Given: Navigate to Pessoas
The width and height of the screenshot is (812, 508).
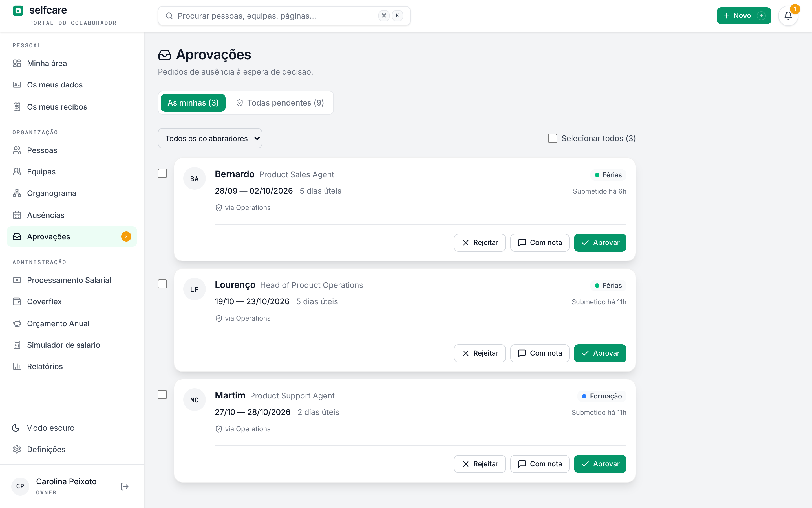Looking at the screenshot, I should tap(72, 150).
